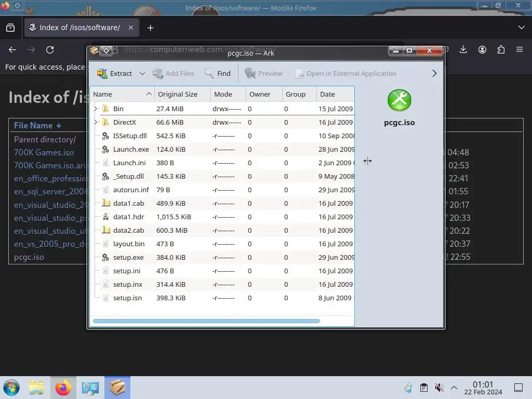Viewport: 532px width, 399px height.
Task: Switch to Firefox in the taskbar
Action: pos(63,388)
